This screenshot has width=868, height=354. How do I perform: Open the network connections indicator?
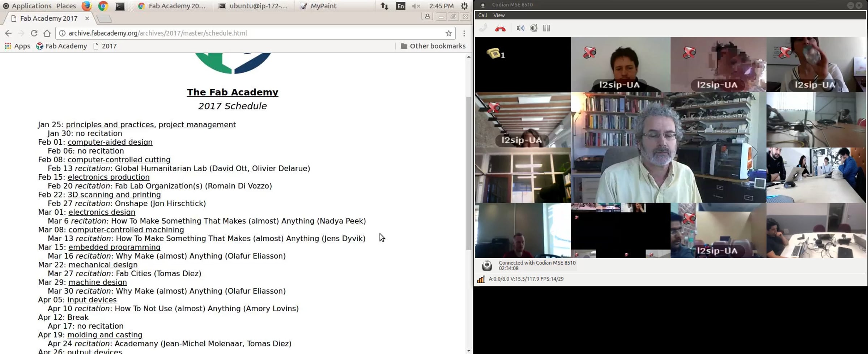pos(384,6)
